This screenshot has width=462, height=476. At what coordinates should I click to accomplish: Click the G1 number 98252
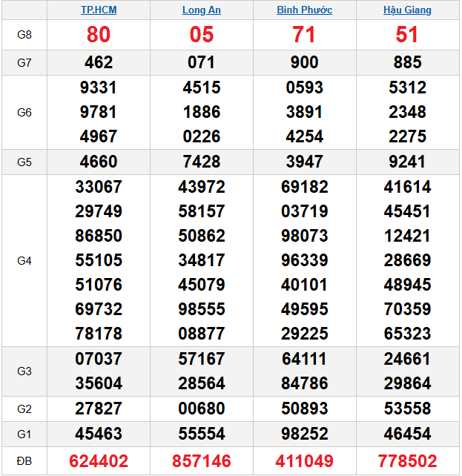(x=304, y=434)
